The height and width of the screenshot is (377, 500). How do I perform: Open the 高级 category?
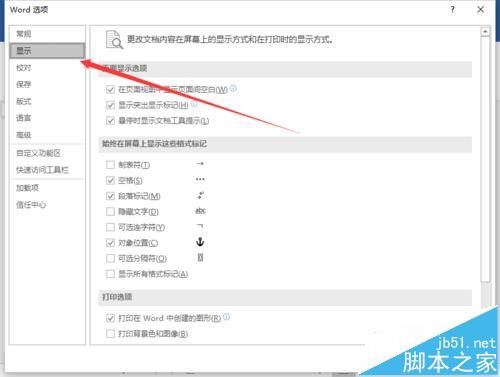[47, 135]
